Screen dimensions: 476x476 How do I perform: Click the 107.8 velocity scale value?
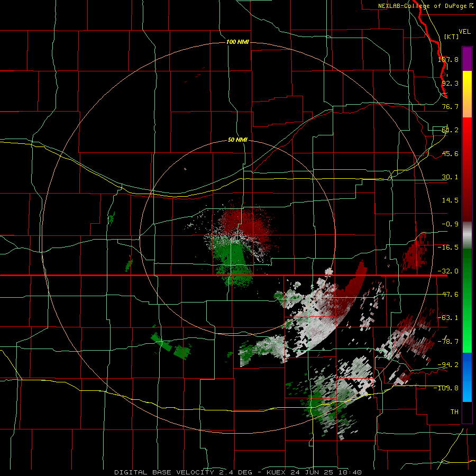[448, 59]
